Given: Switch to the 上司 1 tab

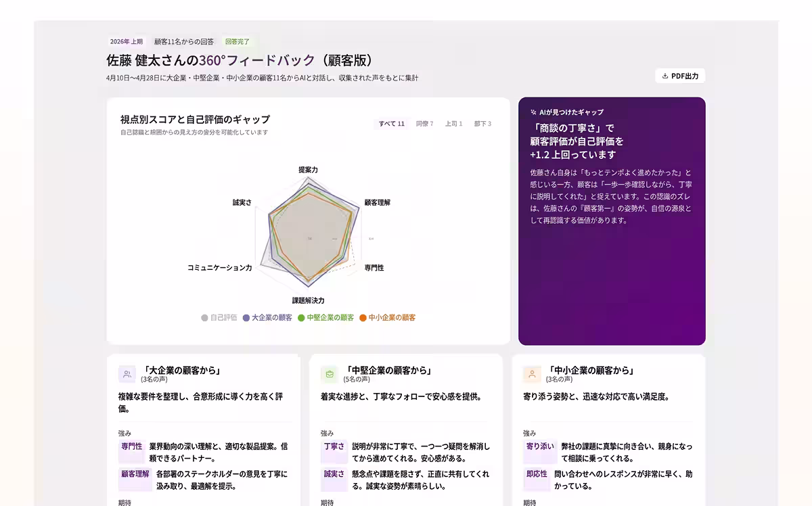Looking at the screenshot, I should point(454,124).
